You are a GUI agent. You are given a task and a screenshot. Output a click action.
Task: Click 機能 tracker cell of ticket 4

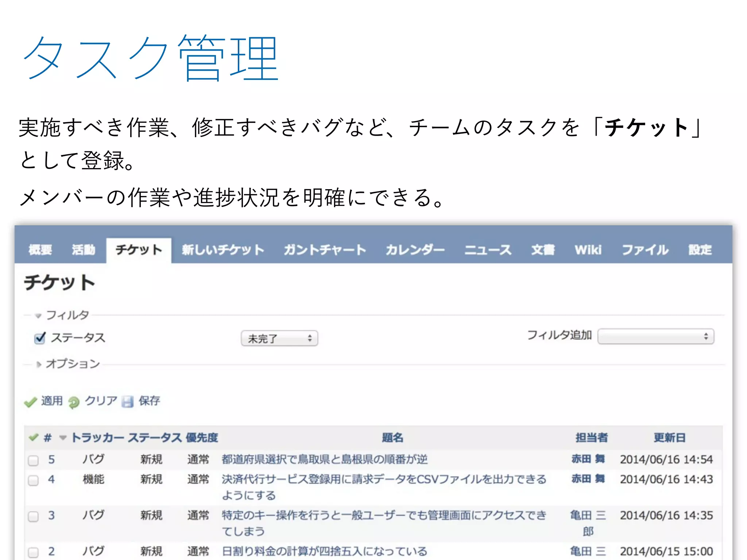click(94, 479)
